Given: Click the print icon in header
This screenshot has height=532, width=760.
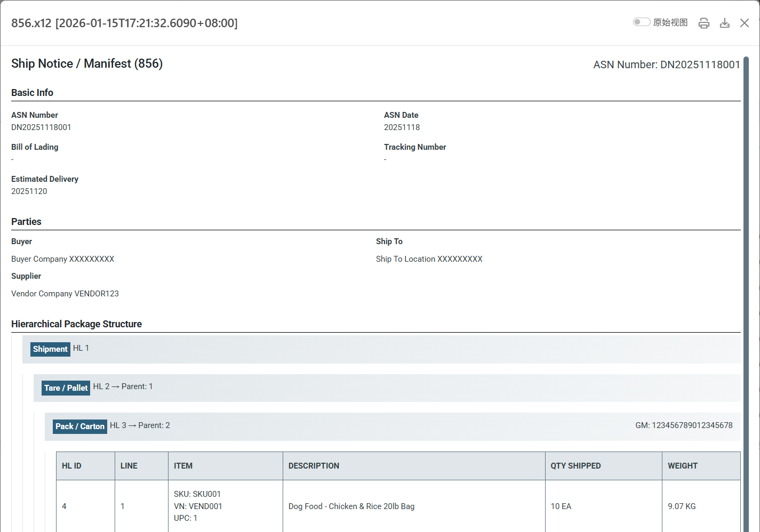Looking at the screenshot, I should click(x=704, y=23).
